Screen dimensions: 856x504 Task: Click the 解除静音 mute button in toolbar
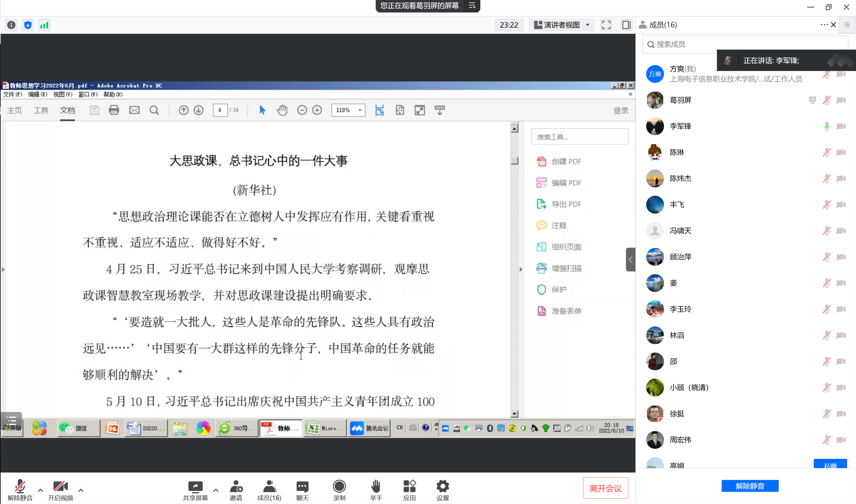20,490
